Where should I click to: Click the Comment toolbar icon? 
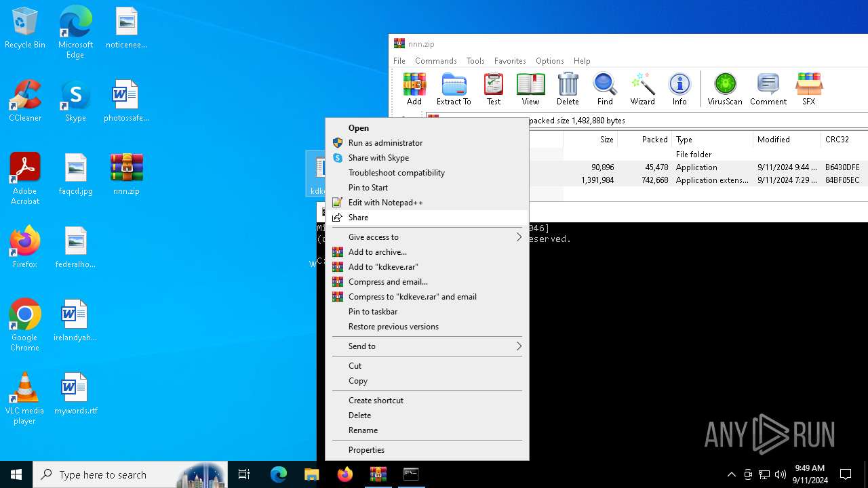click(768, 89)
